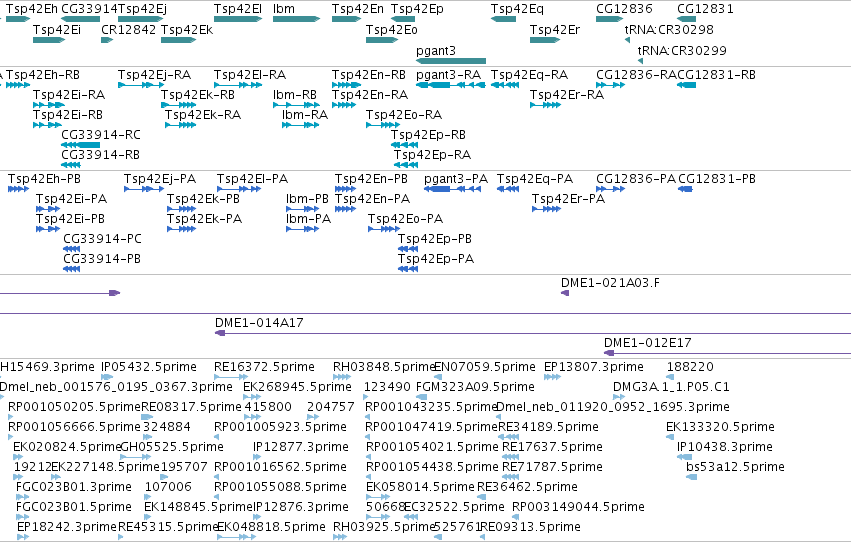This screenshot has height=542, width=851.
Task: Click the Tsp42Ej gene arrow
Action: tap(141, 19)
